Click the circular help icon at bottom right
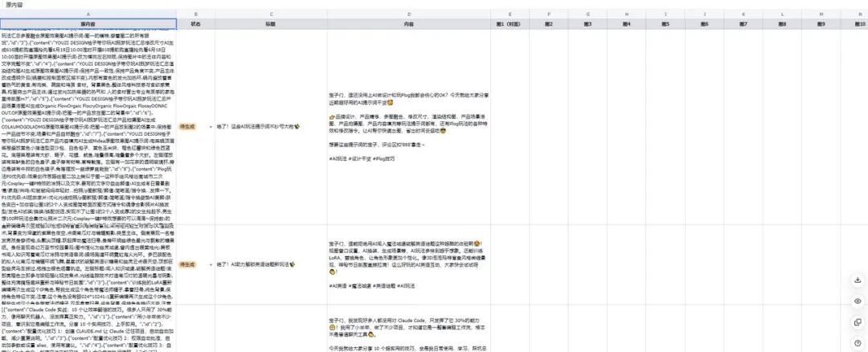868x352 pixels. 858,342
